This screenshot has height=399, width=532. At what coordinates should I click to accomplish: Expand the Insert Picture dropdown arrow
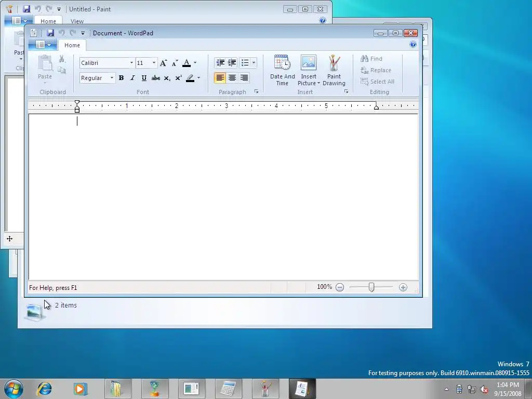[x=318, y=84]
